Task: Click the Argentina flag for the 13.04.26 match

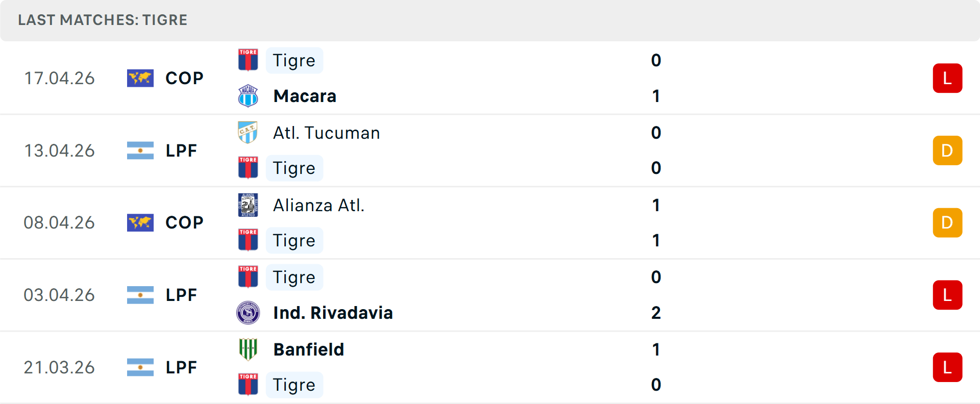Action: click(140, 150)
